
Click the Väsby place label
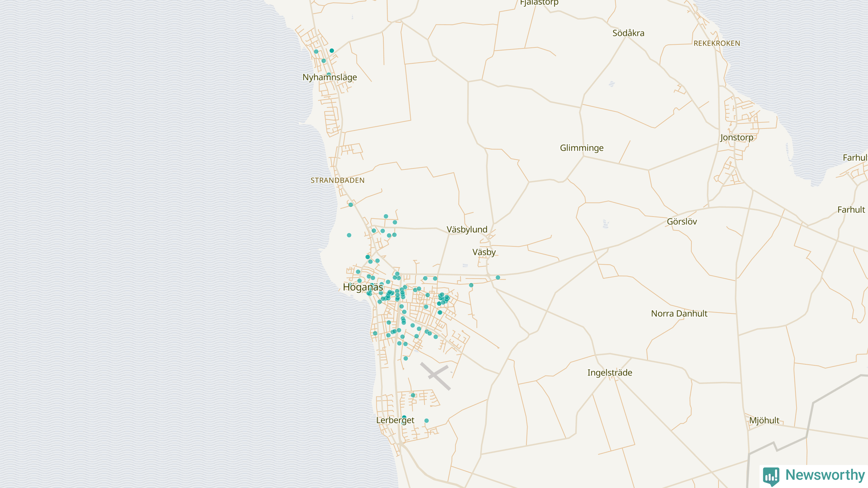pyautogui.click(x=484, y=252)
